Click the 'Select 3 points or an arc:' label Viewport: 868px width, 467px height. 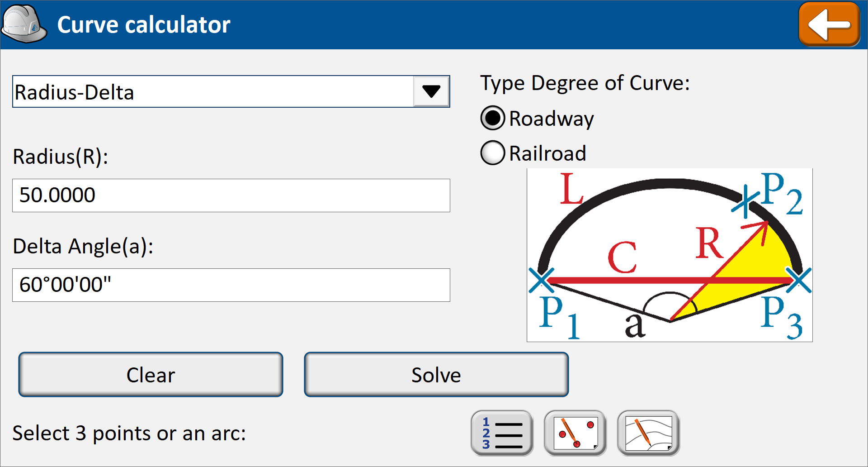coord(129,433)
